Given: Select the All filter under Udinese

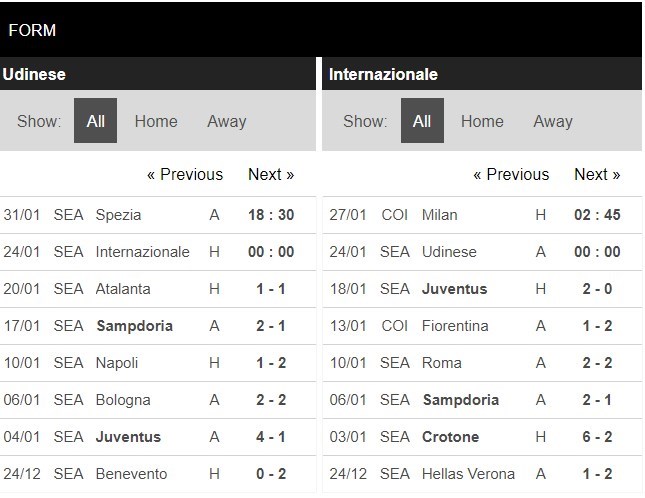Looking at the screenshot, I should [x=96, y=121].
